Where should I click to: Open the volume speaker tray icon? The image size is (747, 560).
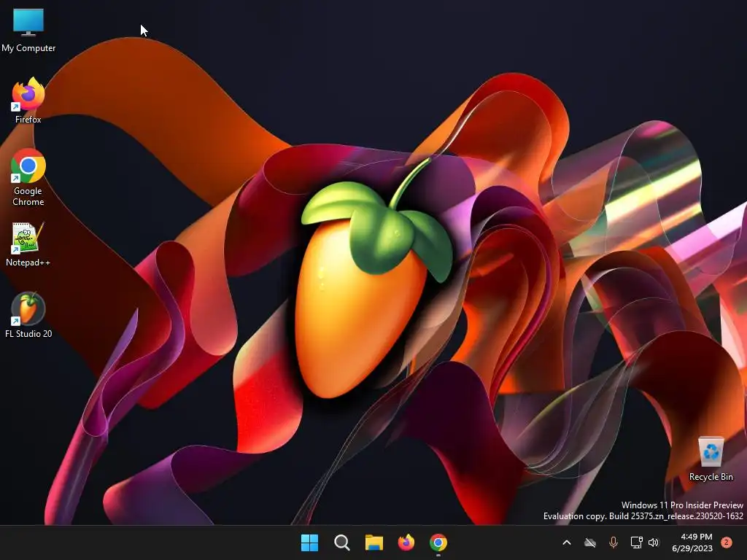click(x=654, y=542)
